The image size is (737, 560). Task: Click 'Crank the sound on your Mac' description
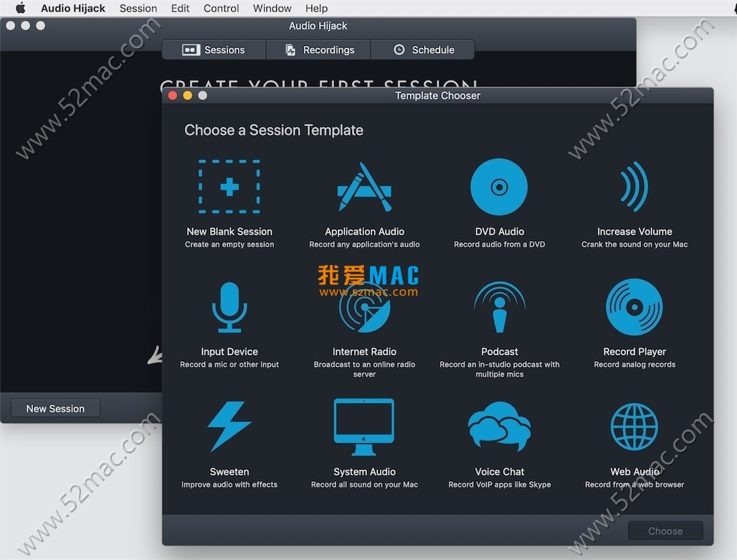point(634,245)
